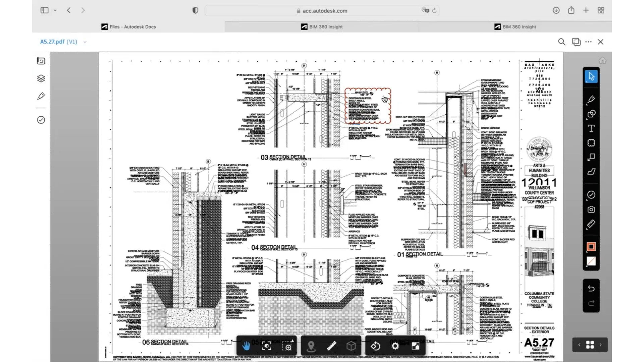This screenshot has width=644, height=362.
Task: Place an issue pushpin on the drawing
Action: 312,346
